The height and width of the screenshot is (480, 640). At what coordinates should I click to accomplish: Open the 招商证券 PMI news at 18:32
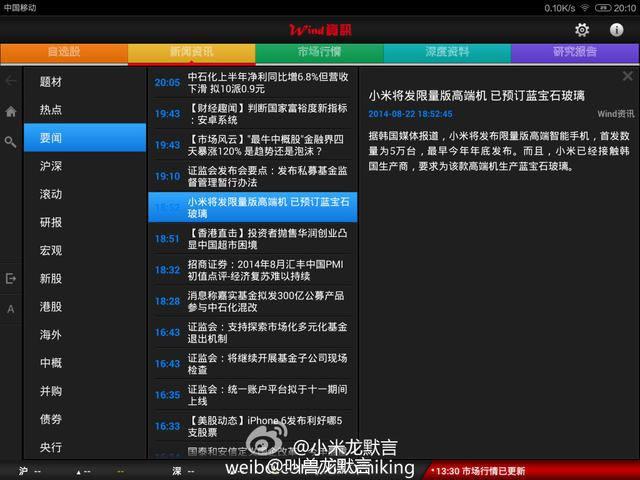coord(252,270)
